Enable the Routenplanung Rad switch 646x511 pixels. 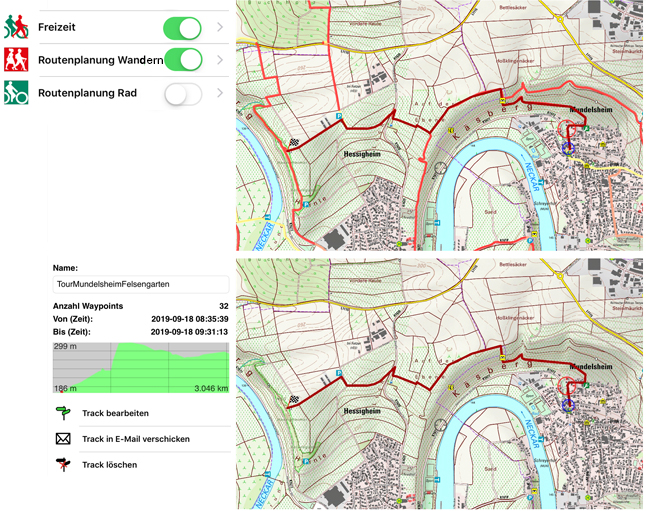click(x=182, y=94)
